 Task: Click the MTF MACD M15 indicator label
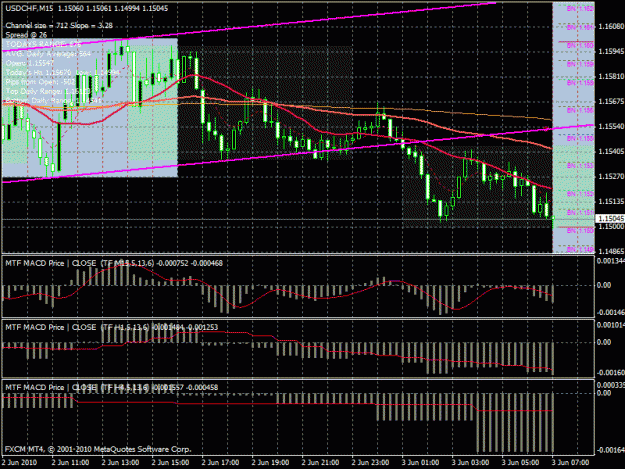[x=114, y=263]
